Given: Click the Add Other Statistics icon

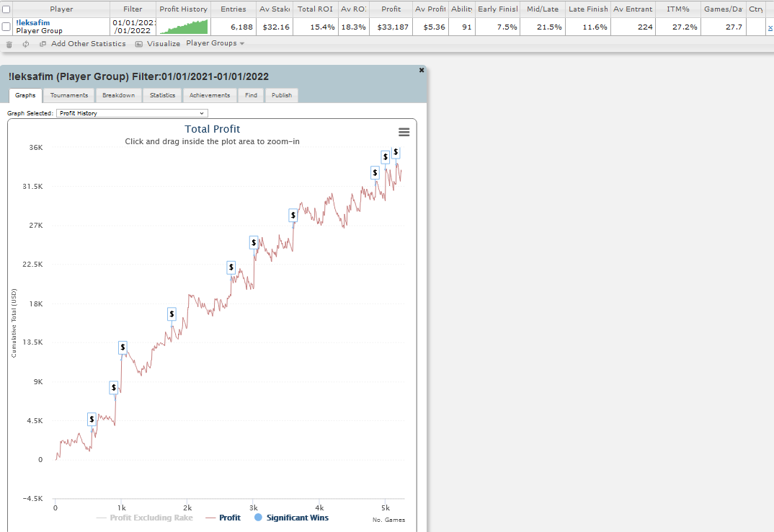Looking at the screenshot, I should [43, 44].
